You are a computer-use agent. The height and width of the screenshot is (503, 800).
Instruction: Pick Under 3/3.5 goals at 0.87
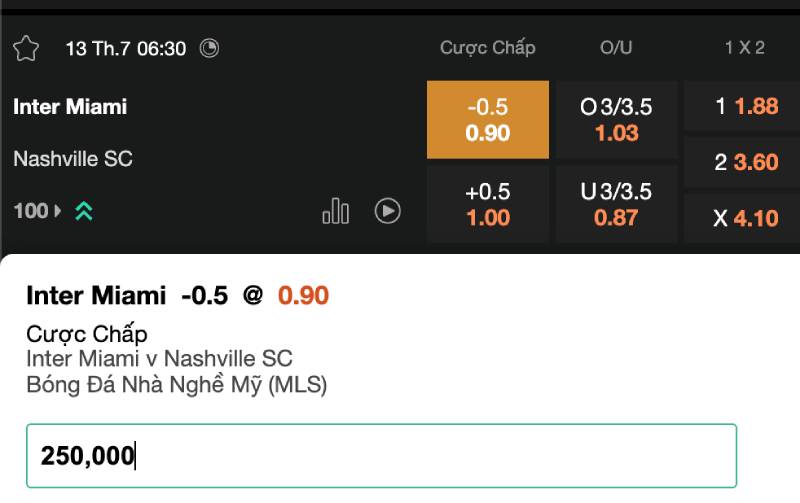tap(616, 204)
